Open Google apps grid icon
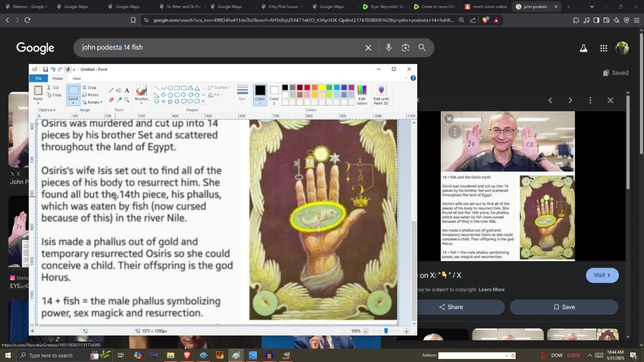The image size is (644, 362). point(604,48)
